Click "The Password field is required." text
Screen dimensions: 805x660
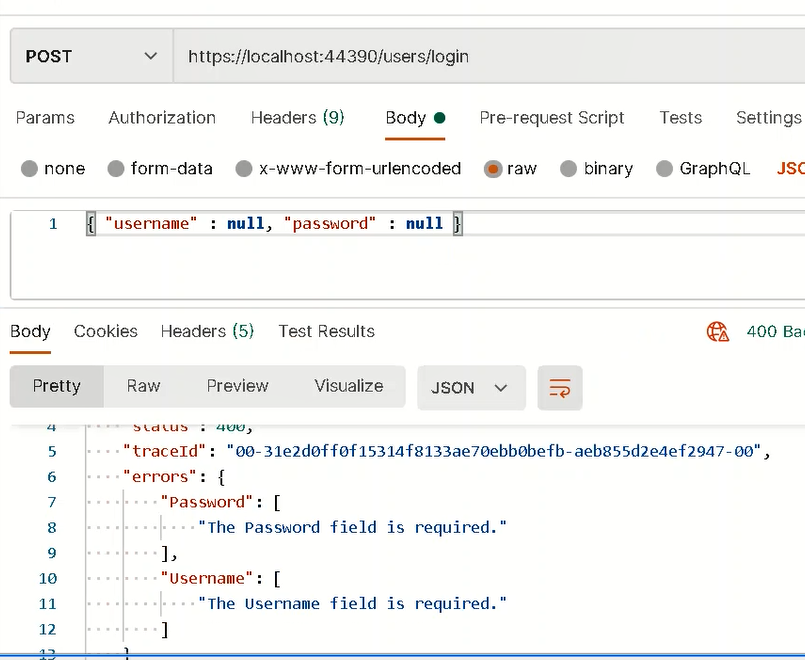click(x=352, y=527)
